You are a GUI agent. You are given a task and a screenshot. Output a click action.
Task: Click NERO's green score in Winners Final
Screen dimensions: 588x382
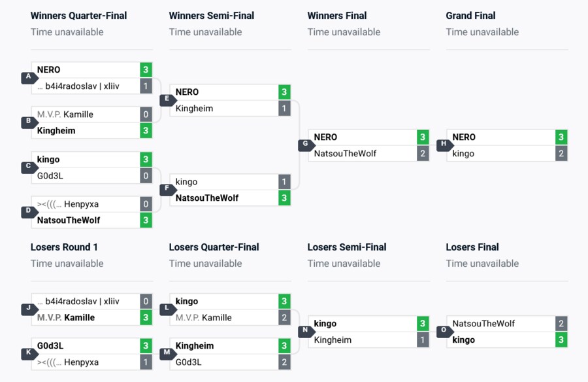click(x=423, y=137)
